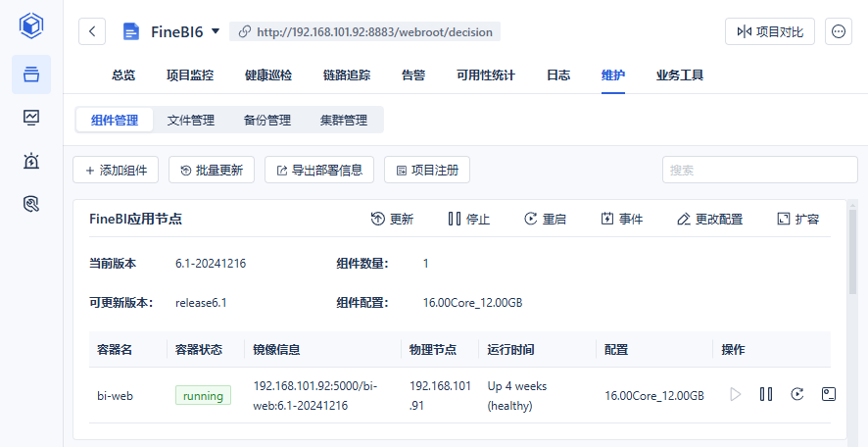Image resolution: width=868 pixels, height=447 pixels.
Task: Click the 16.00Core_12.00GB cell in bi-web row
Action: point(654,396)
